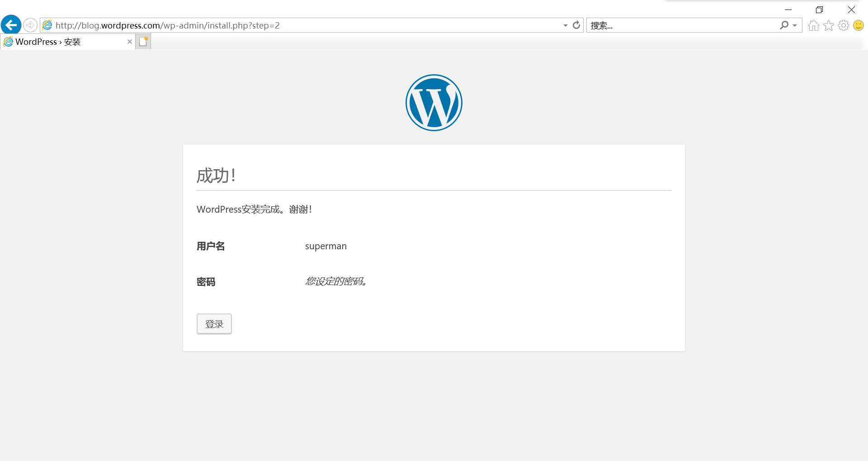Open a new tab with the new-tab button

pos(143,42)
